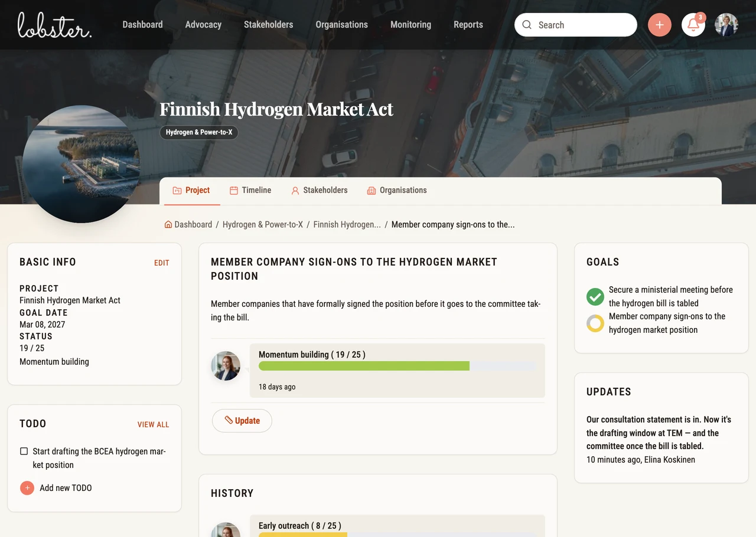The height and width of the screenshot is (537, 756).
Task: Click the HISTORY section heading
Action: tap(232, 493)
